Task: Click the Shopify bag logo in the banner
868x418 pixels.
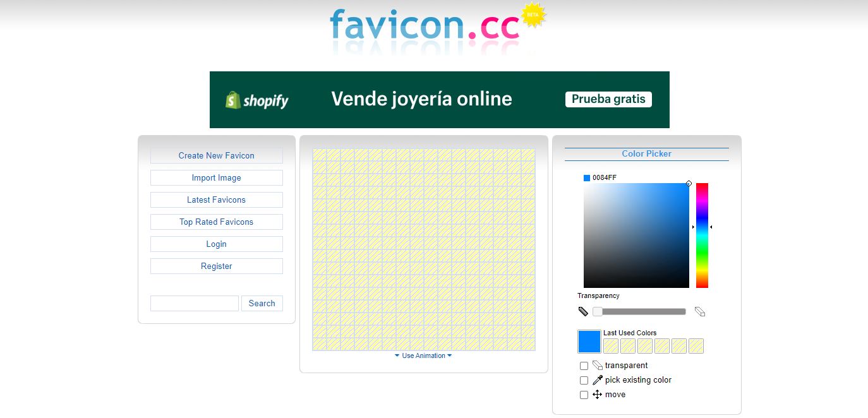Action: (x=232, y=99)
